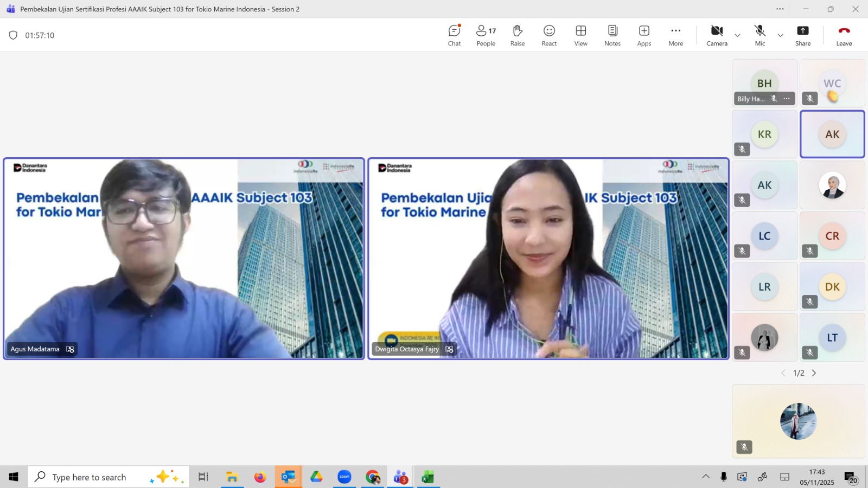The image size is (868, 488).
Task: Expand mic options dropdown arrow
Action: click(780, 36)
